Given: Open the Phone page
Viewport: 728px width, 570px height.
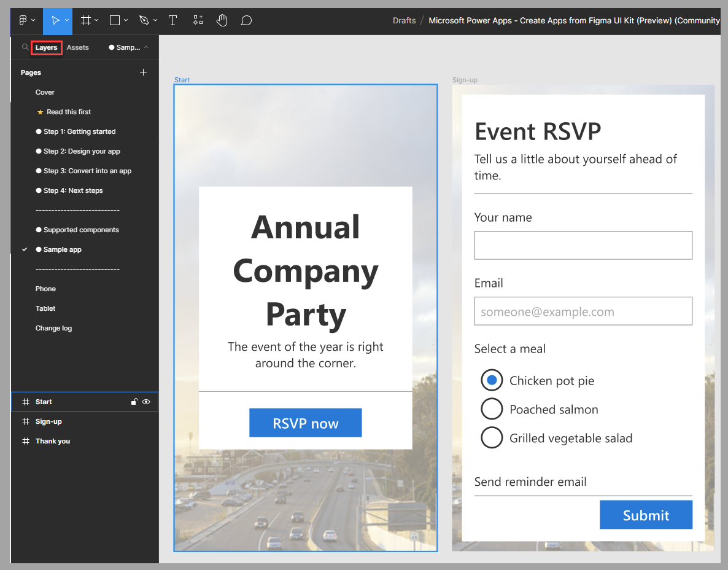Looking at the screenshot, I should pos(45,289).
